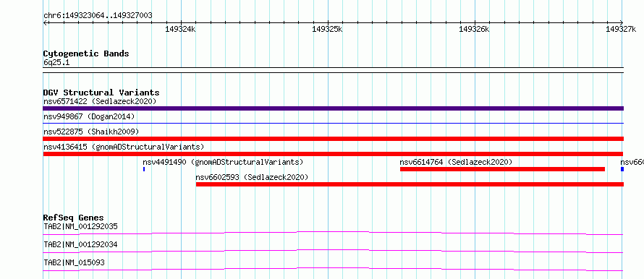Click the 149327k ruler tick label

coord(621,30)
